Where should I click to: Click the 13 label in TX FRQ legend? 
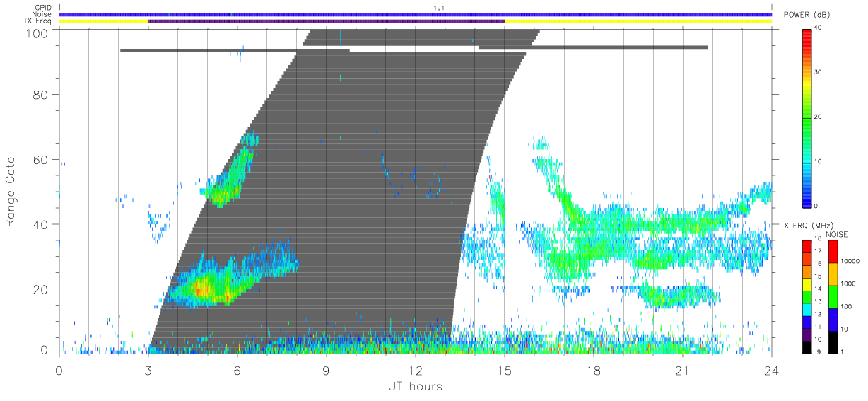coord(818,301)
